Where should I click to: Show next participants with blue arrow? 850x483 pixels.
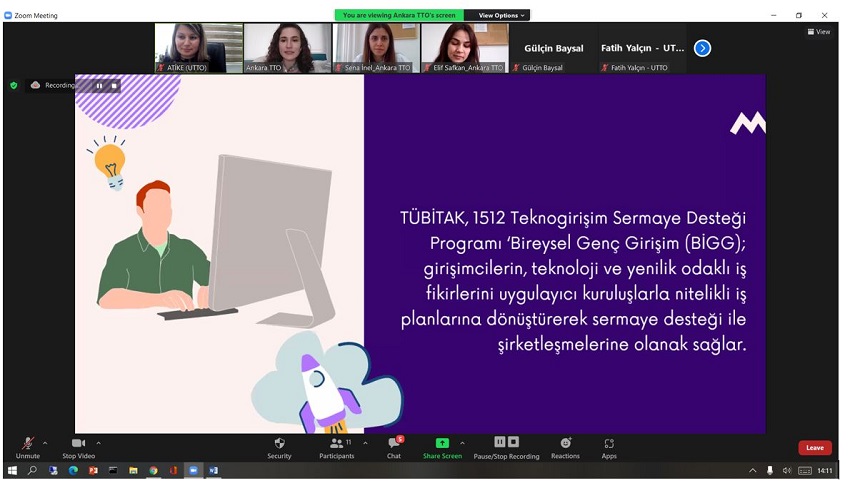[x=702, y=48]
